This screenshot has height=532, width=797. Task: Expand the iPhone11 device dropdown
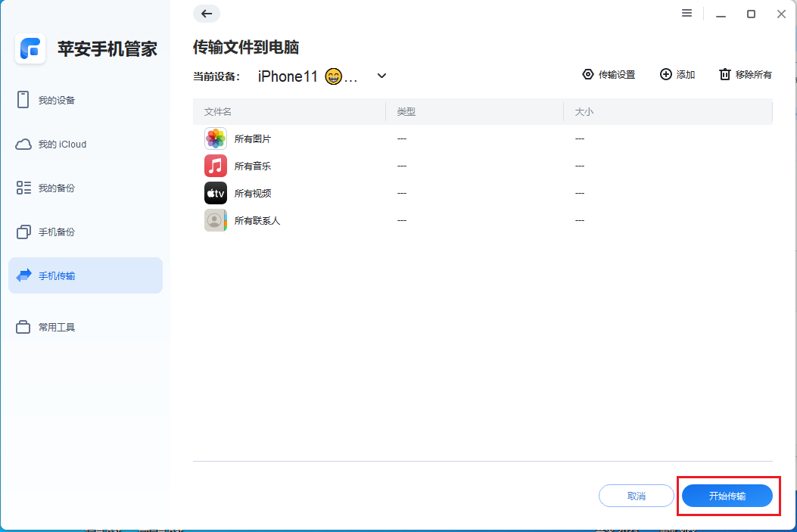[381, 76]
